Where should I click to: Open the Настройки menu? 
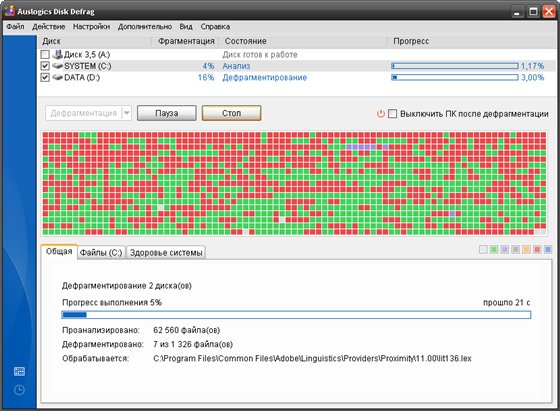91,26
